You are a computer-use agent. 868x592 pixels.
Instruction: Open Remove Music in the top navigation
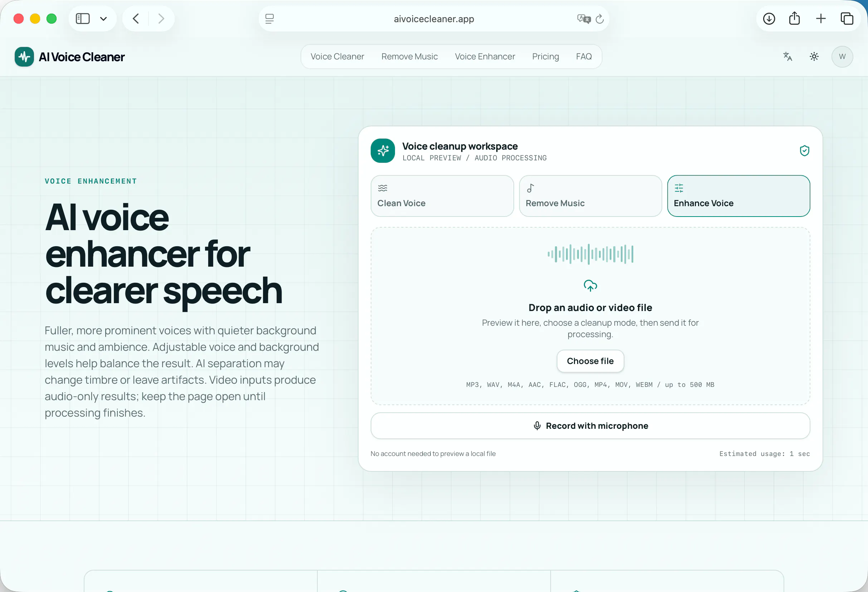(409, 57)
